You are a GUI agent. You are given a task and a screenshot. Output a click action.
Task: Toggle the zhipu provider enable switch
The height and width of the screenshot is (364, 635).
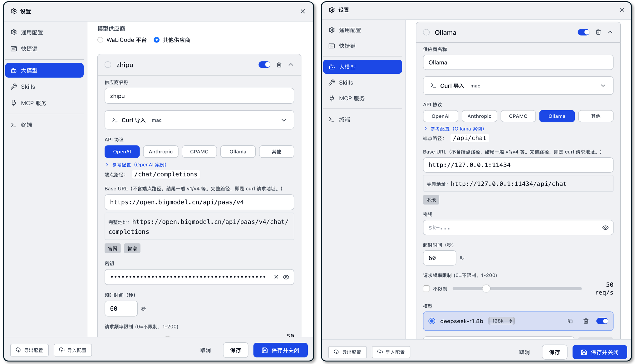[x=264, y=65]
